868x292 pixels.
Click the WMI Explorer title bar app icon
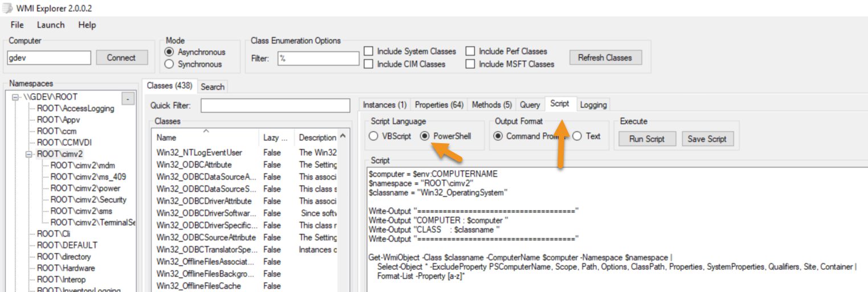coord(7,8)
